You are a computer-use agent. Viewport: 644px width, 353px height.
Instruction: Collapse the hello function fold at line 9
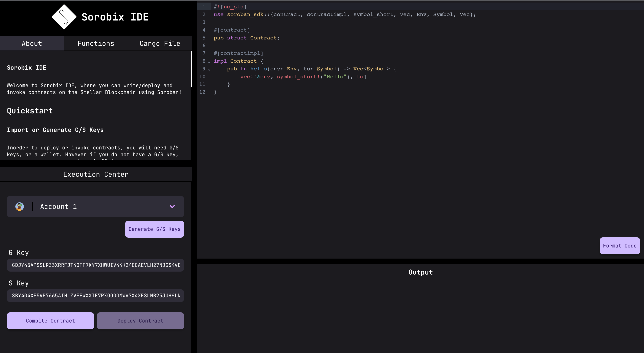click(x=209, y=70)
